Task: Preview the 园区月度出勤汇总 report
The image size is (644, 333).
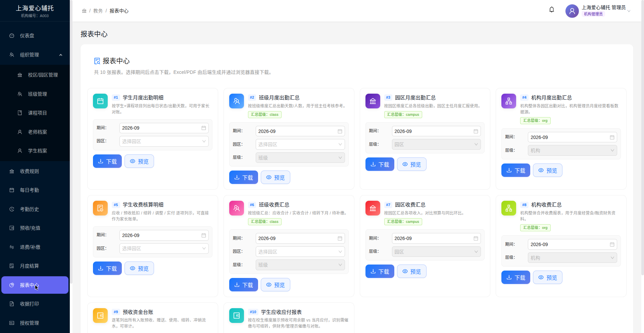Action: coord(412,164)
